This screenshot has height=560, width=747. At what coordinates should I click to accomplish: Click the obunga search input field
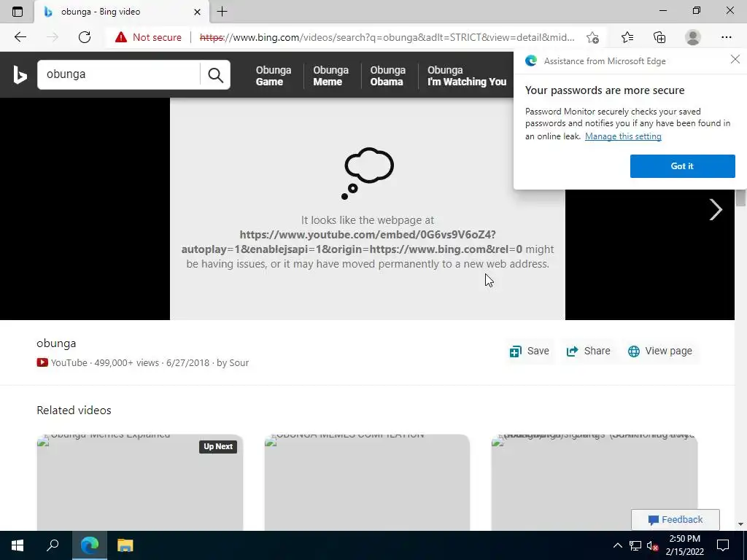click(x=119, y=74)
